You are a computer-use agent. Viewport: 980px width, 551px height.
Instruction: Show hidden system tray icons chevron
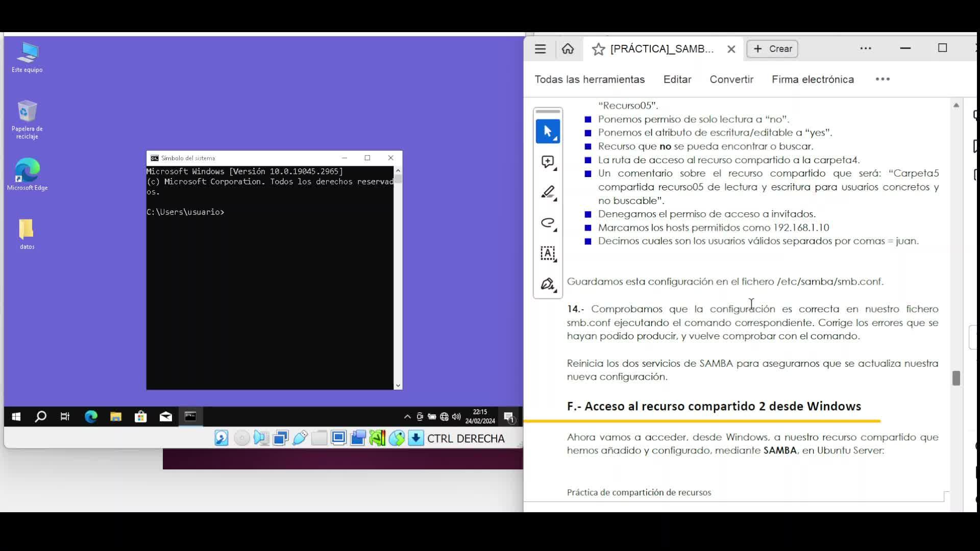pos(407,417)
